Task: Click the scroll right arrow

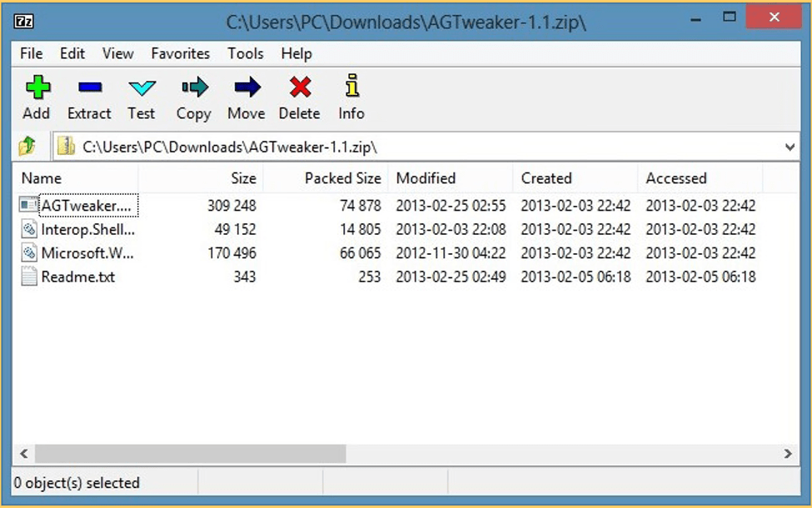Action: pos(788,454)
